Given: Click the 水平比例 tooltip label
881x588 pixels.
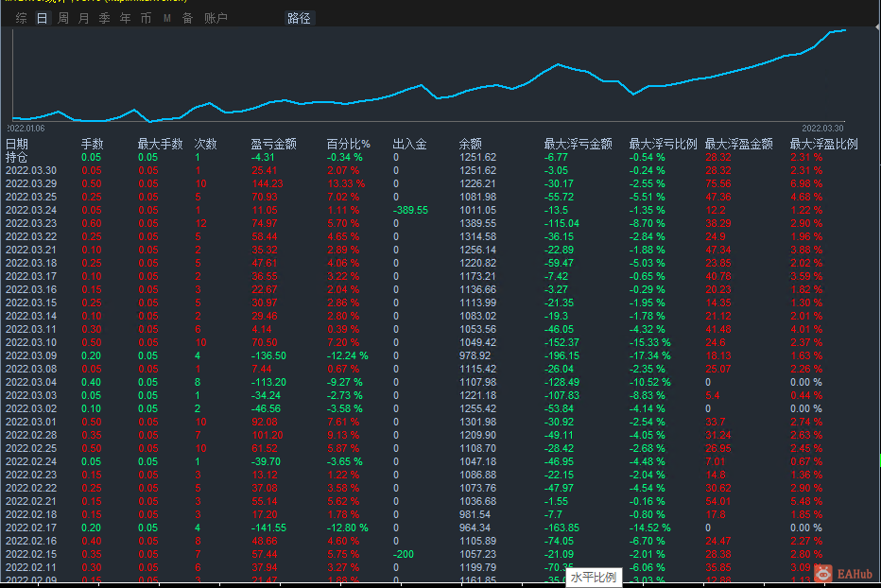Looking at the screenshot, I should coord(594,578).
